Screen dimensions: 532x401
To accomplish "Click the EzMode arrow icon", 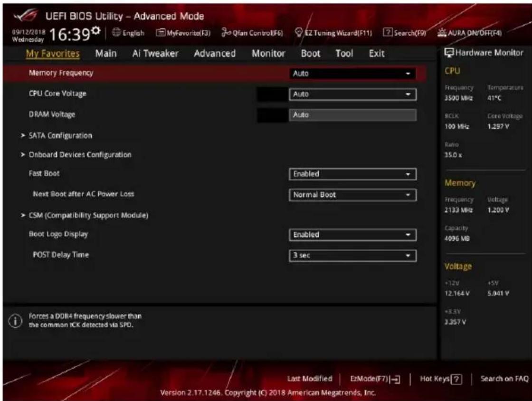I will click(395, 379).
